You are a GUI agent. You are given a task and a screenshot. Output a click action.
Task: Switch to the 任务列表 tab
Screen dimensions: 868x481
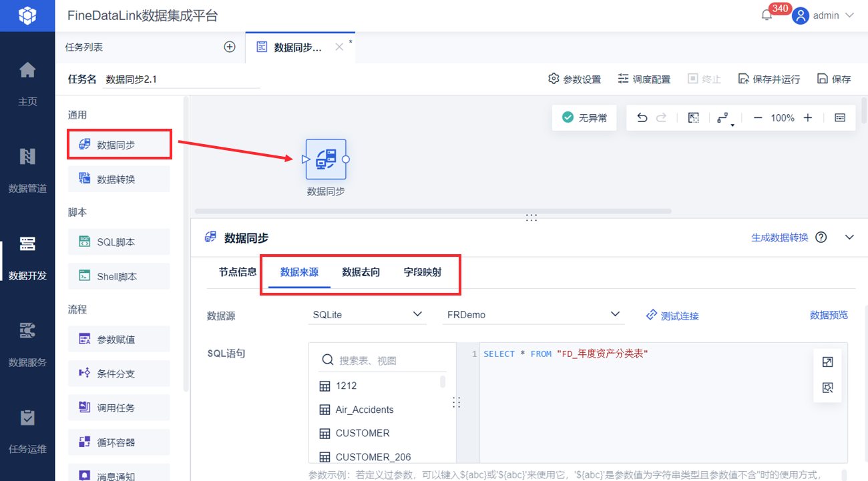point(84,47)
